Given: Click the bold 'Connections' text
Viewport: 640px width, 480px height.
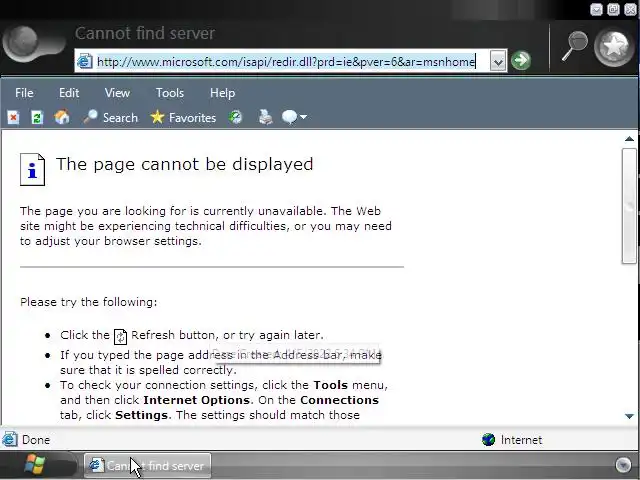Looking at the screenshot, I should click(x=339, y=400).
